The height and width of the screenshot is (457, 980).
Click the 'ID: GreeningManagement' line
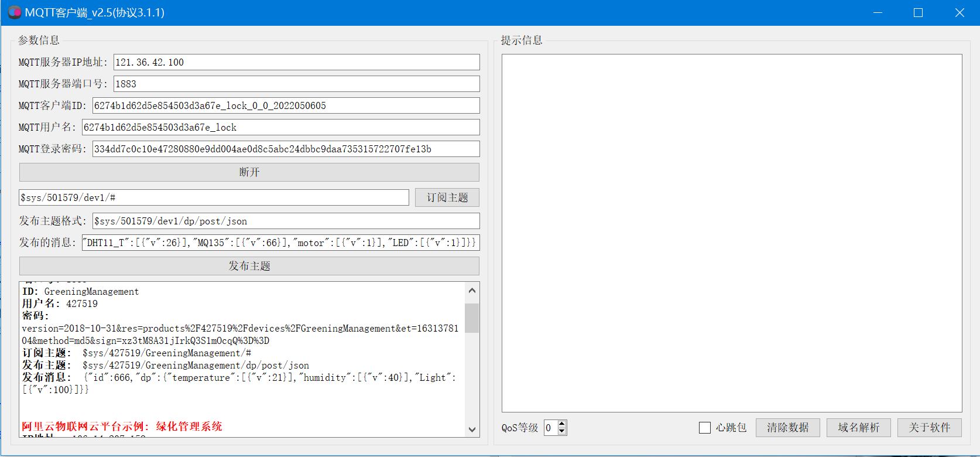(x=81, y=292)
